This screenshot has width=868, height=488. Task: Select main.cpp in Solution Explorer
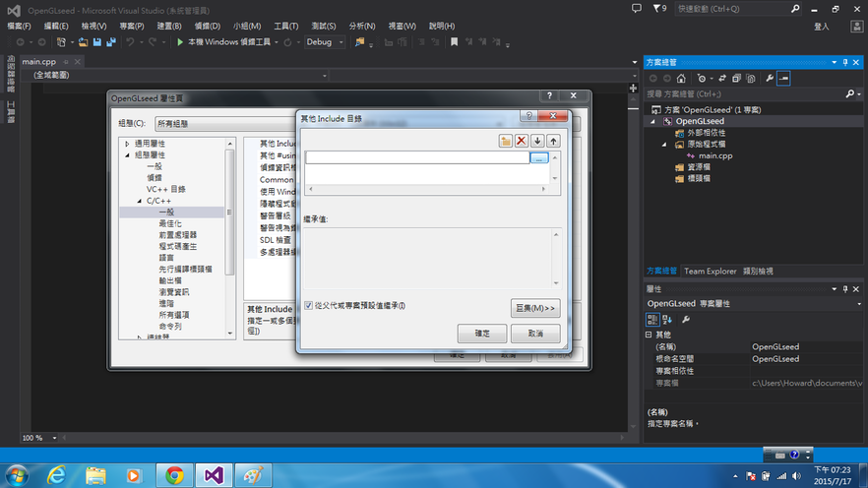click(x=715, y=156)
